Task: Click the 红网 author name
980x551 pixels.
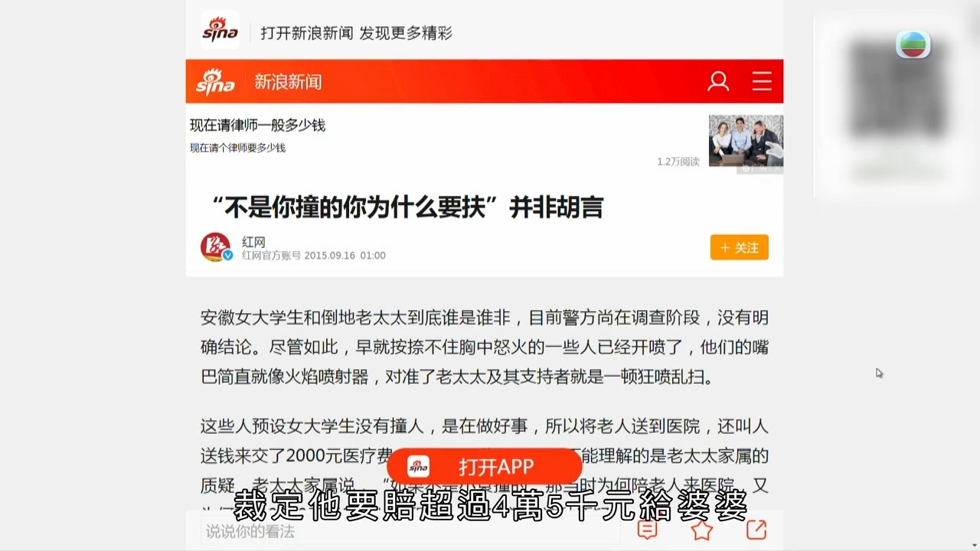Action: [x=253, y=242]
